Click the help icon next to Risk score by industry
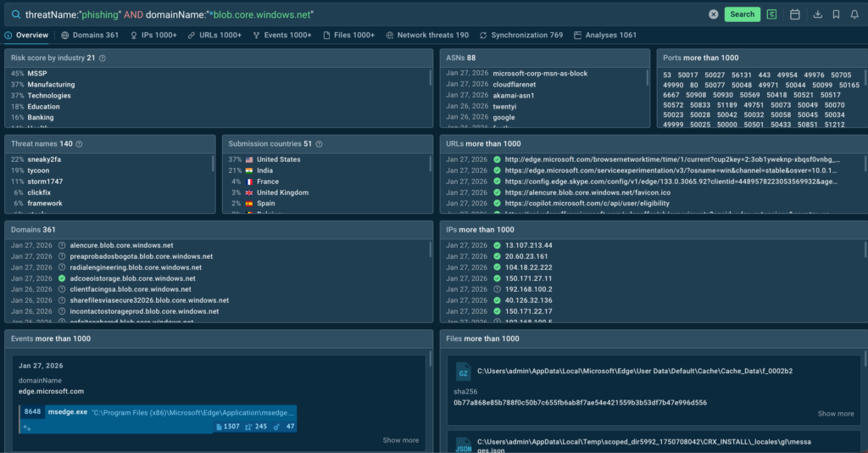This screenshot has height=453, width=868. coord(103,58)
